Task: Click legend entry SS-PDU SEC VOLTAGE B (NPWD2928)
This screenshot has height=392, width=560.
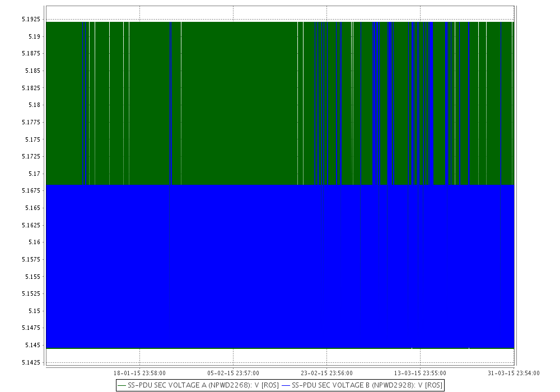Action: coord(362,385)
